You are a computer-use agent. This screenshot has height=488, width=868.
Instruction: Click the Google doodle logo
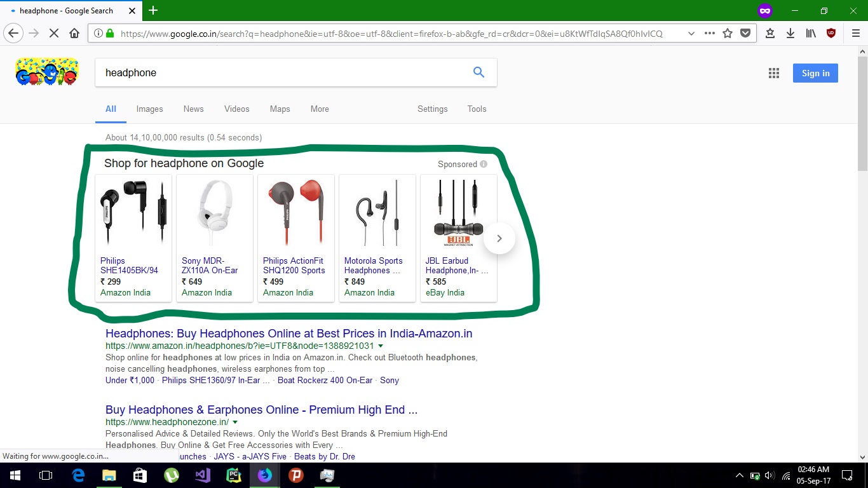pyautogui.click(x=47, y=72)
